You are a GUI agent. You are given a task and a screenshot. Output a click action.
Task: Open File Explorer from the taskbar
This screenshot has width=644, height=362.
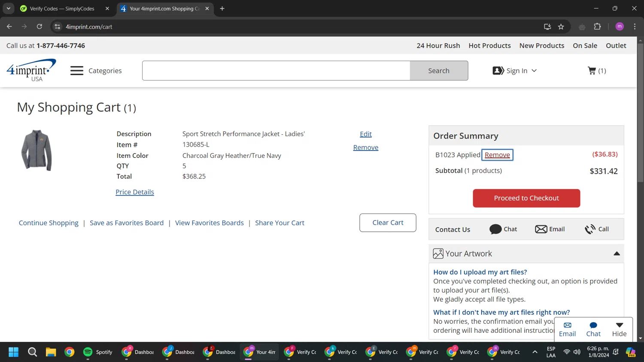51,352
